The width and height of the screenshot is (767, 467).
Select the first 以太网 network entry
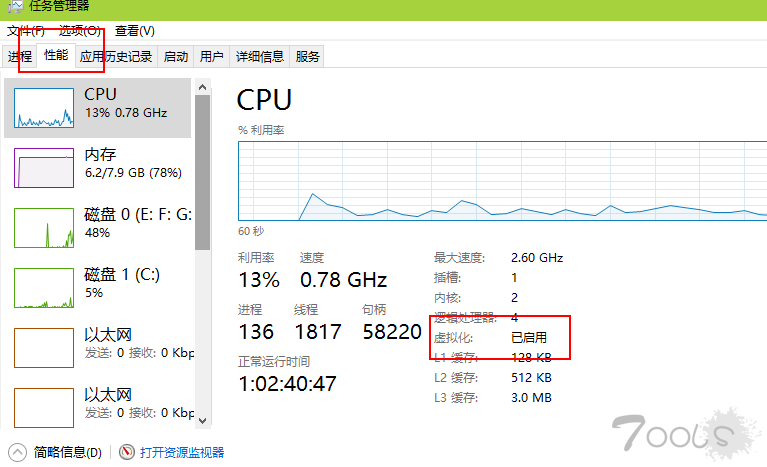(x=97, y=348)
